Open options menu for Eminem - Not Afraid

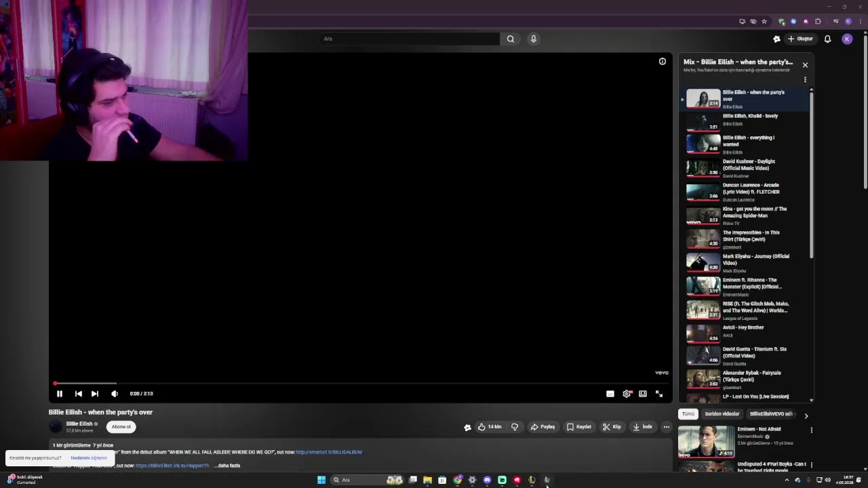coord(811,430)
